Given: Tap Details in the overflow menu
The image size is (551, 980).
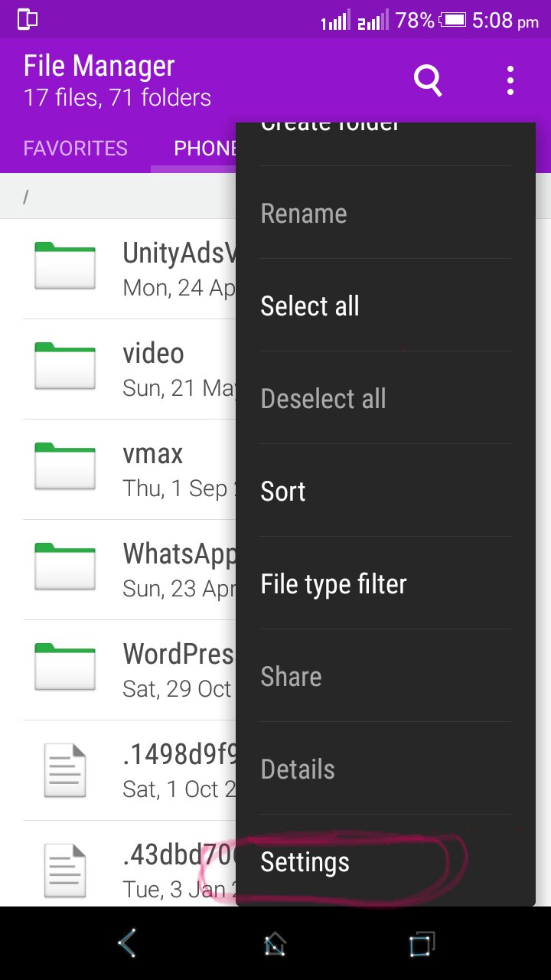Looking at the screenshot, I should point(298,769).
